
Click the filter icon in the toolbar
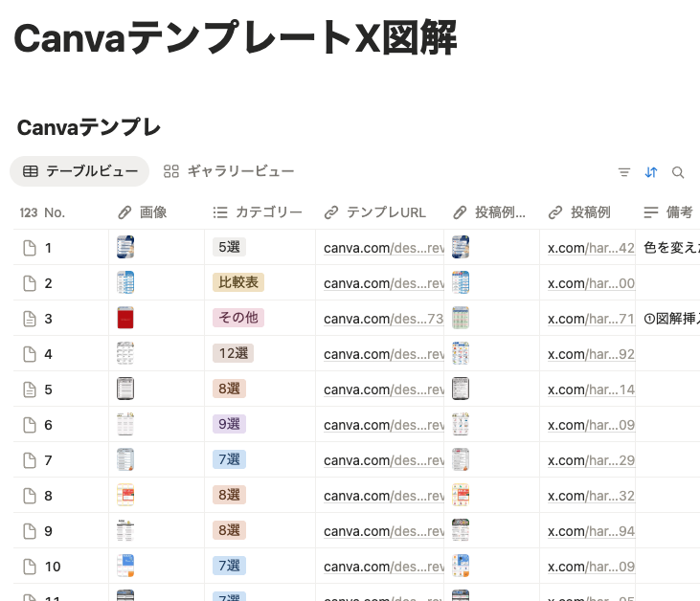(x=624, y=172)
